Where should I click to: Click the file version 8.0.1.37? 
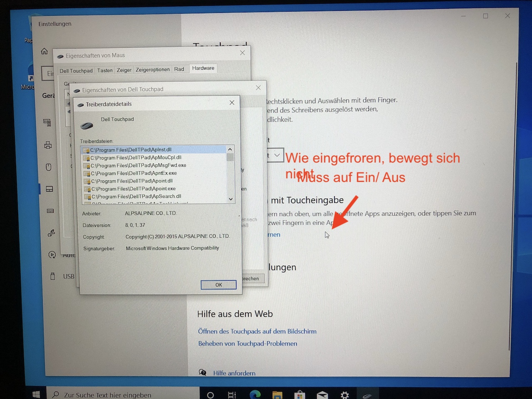(135, 225)
